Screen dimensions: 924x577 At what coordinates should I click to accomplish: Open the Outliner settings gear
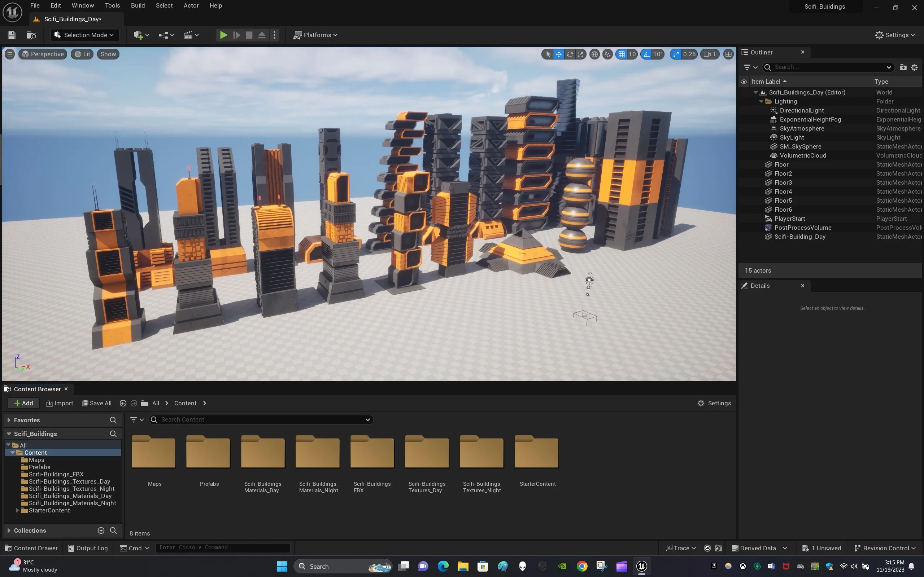914,67
